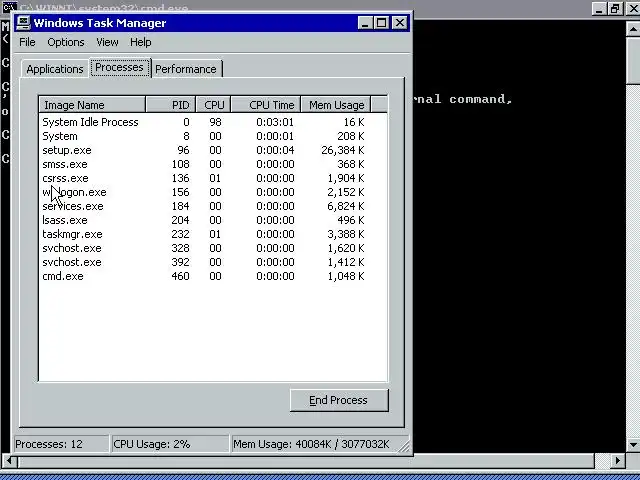The height and width of the screenshot is (480, 640).
Task: Click cmd window scroll down arrow
Action: (633, 444)
